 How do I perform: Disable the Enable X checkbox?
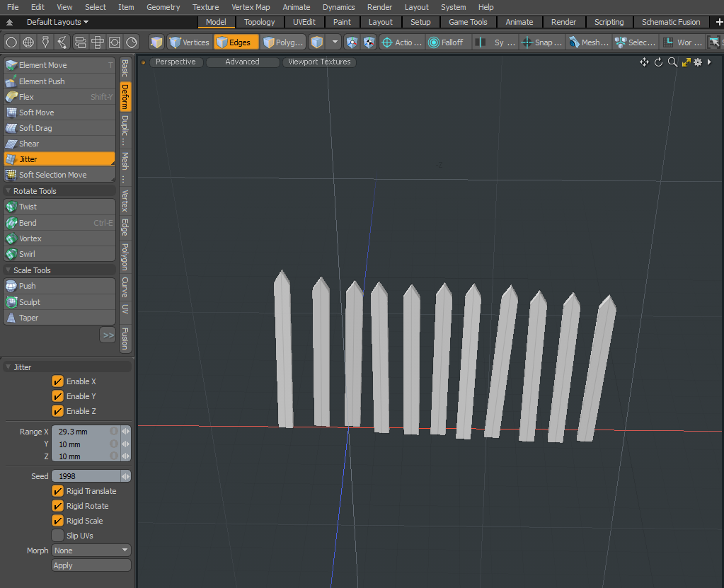(x=58, y=381)
